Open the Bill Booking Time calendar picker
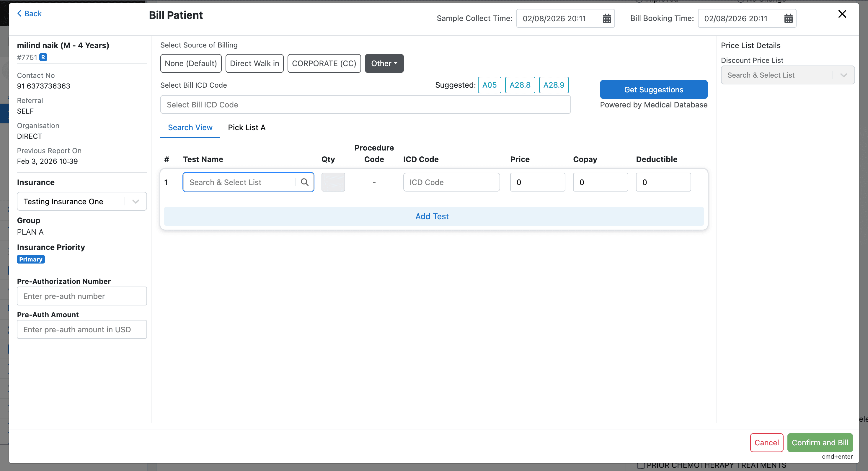The image size is (868, 471). pyautogui.click(x=788, y=19)
